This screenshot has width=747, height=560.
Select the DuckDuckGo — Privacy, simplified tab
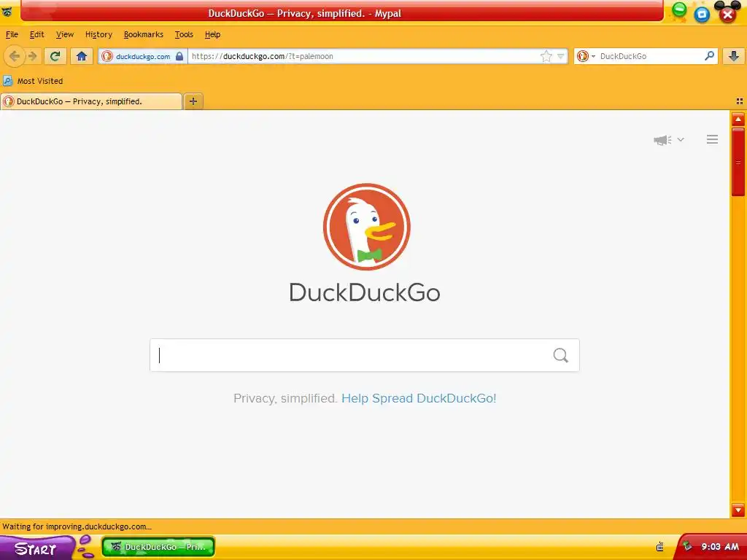click(91, 101)
